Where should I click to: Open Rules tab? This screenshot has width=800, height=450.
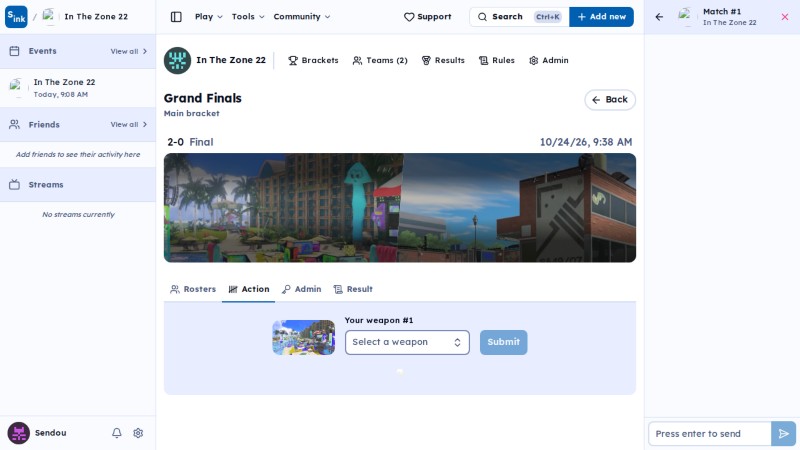496,60
